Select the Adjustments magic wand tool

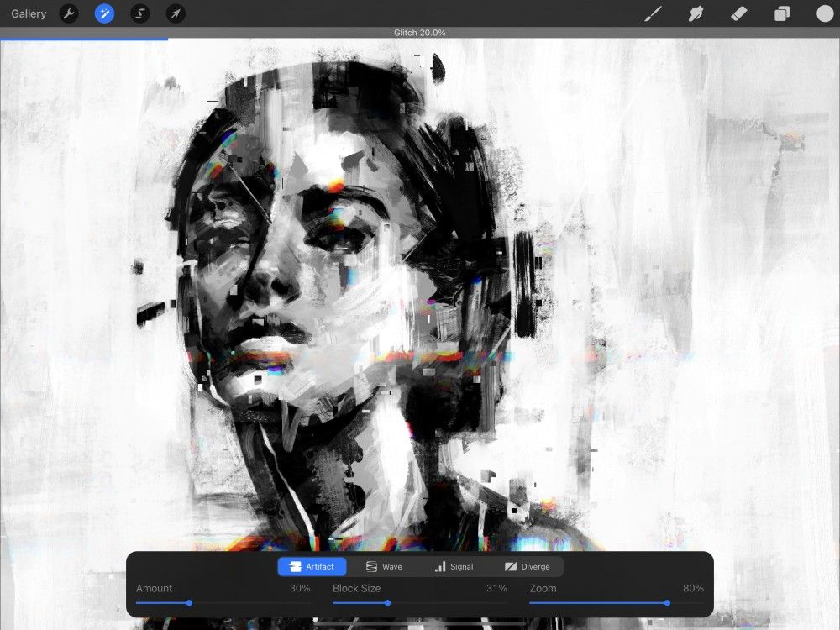pyautogui.click(x=104, y=13)
